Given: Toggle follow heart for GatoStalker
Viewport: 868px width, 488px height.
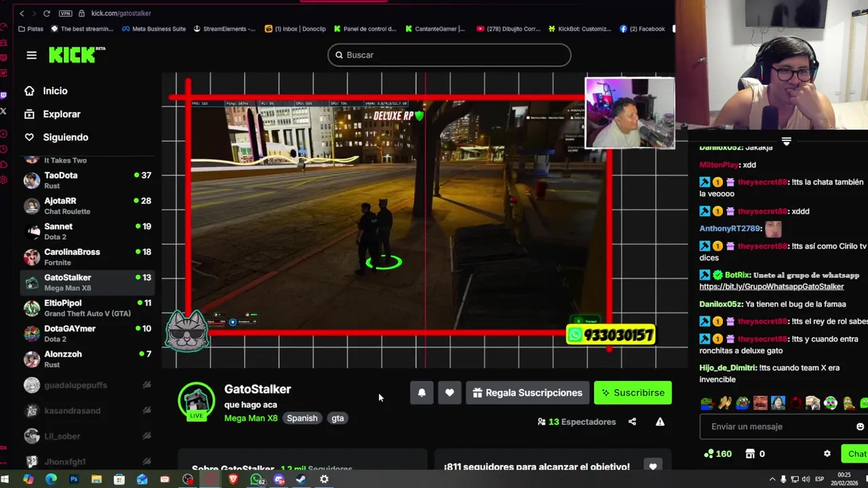Looking at the screenshot, I should [450, 392].
